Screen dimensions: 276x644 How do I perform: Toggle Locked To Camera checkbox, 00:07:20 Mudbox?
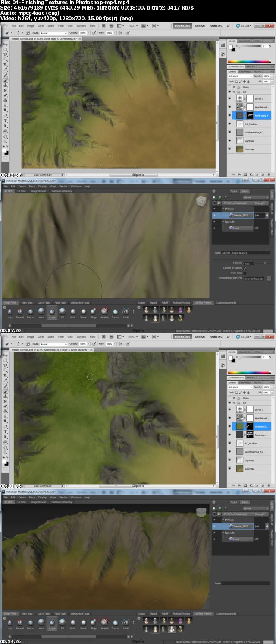[x=245, y=268]
